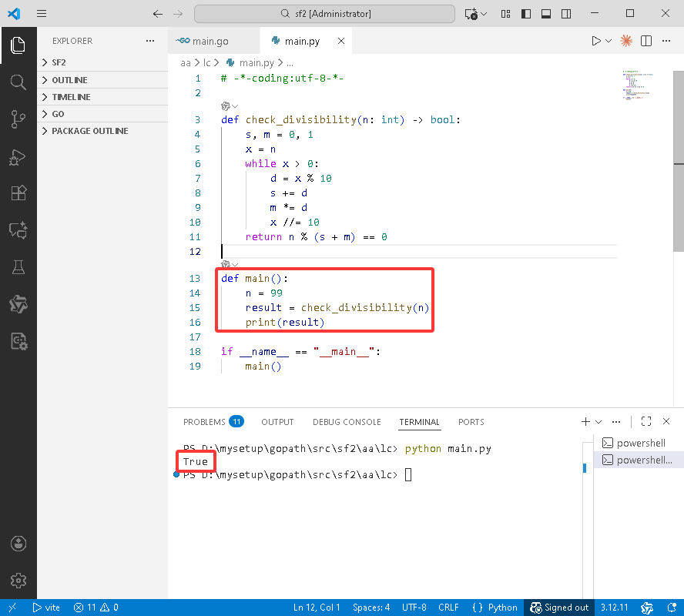
Task: Toggle the Primary Side Bar
Action: coord(526,14)
